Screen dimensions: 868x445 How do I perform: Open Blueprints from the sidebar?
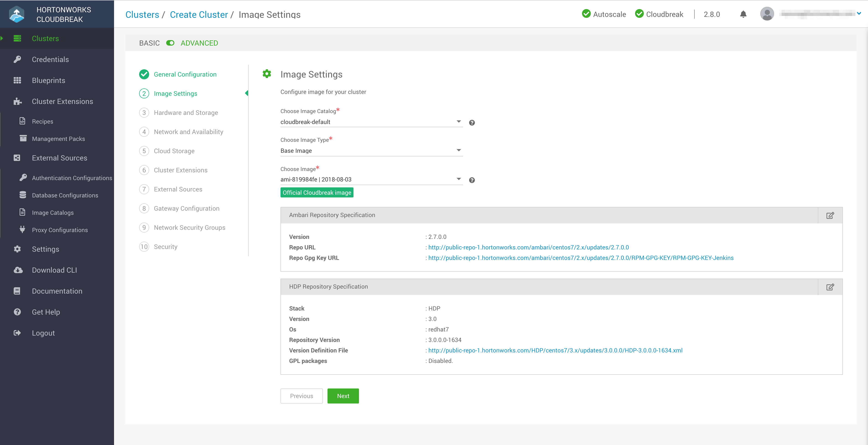pos(48,80)
